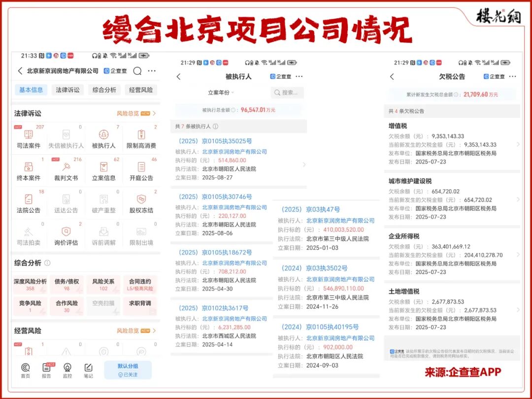The image size is (532, 399).
Task: Open more options on 欠税公告 page
Action: pyautogui.click(x=512, y=77)
